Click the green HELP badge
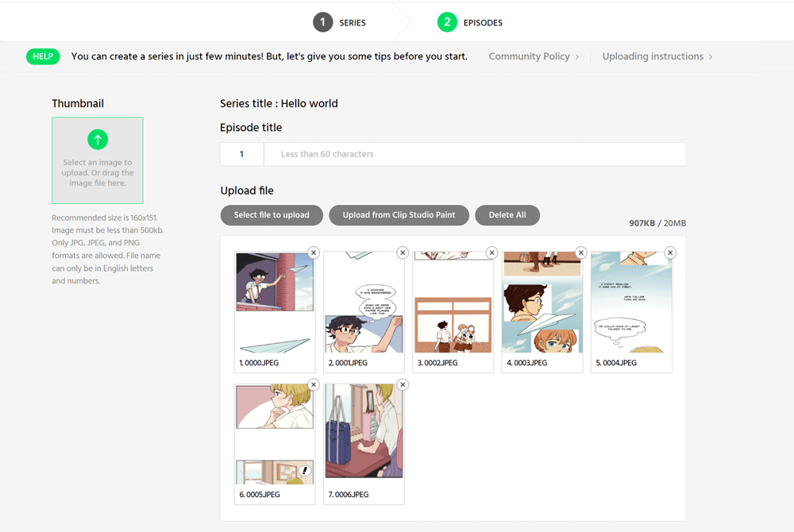This screenshot has width=794, height=532. click(43, 56)
